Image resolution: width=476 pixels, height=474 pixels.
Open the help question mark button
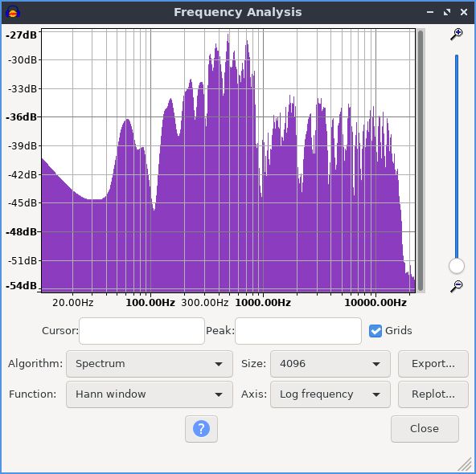[x=201, y=428]
